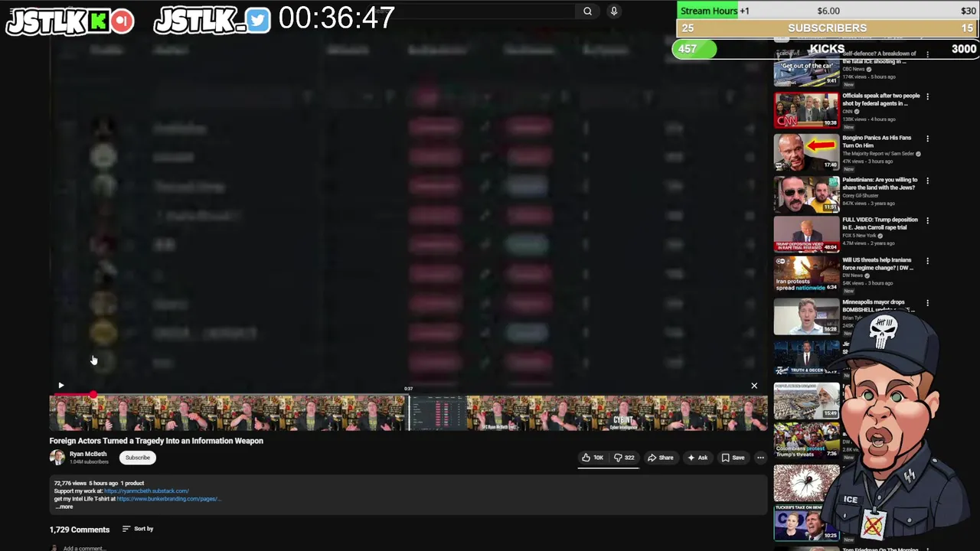Open title 'Will US threats help Iranians'
The width and height of the screenshot is (980, 551).
tap(877, 264)
